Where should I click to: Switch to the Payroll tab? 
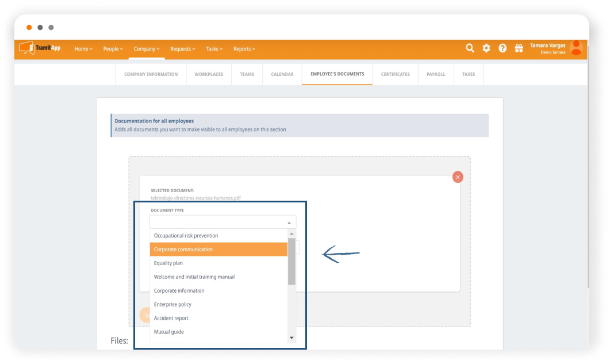click(x=436, y=74)
